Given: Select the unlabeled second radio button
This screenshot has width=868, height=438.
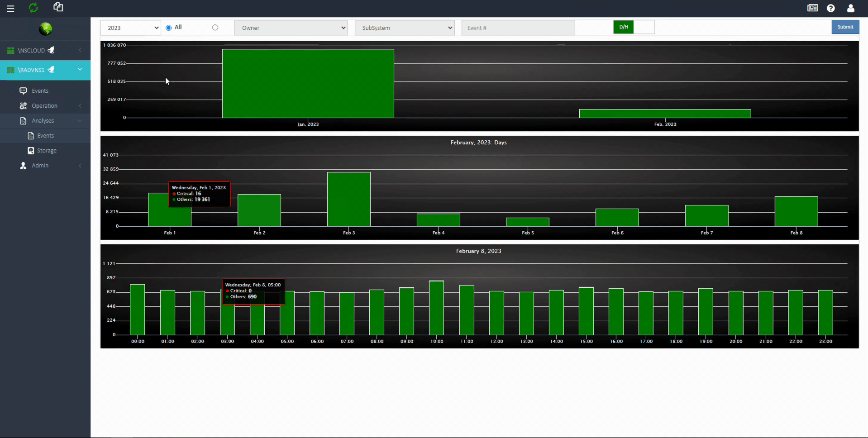Looking at the screenshot, I should [x=215, y=28].
